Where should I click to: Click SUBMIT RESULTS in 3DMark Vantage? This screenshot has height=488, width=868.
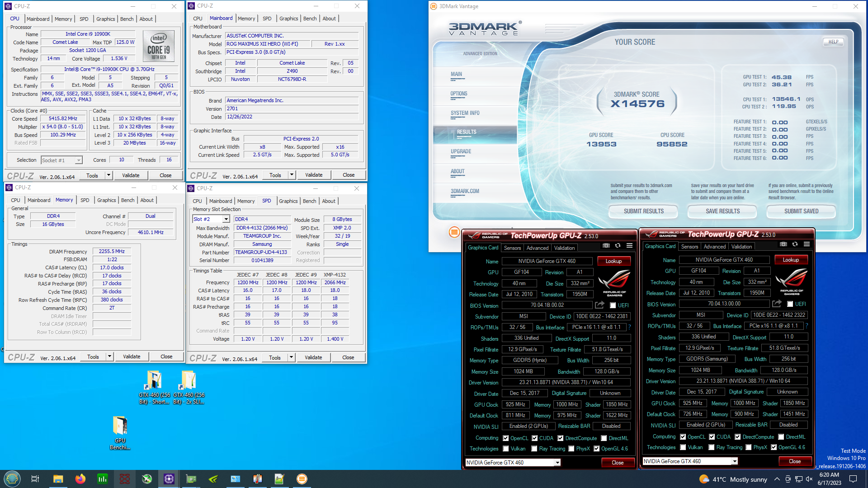coord(643,211)
